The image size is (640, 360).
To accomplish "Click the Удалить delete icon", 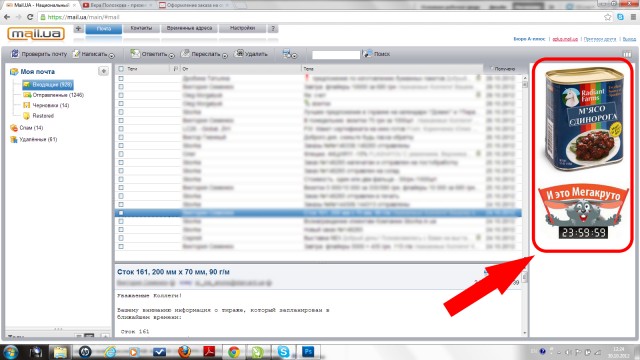I will tap(240, 53).
